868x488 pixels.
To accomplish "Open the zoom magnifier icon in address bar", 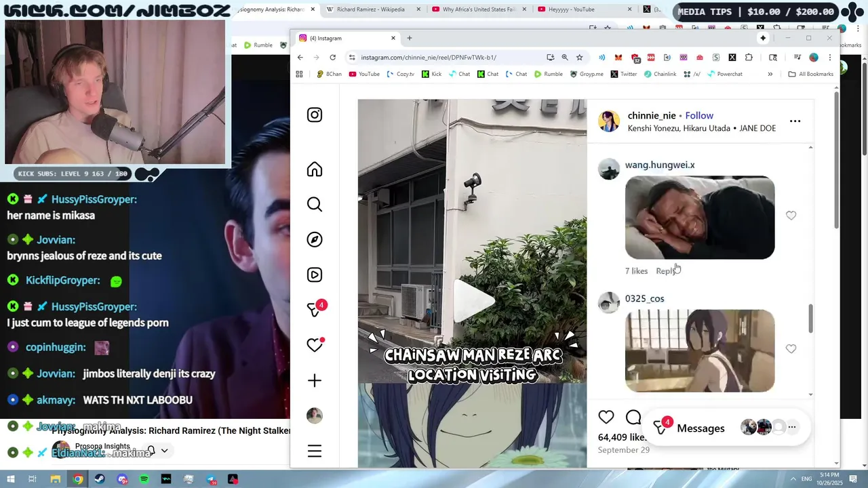I will 565,58.
